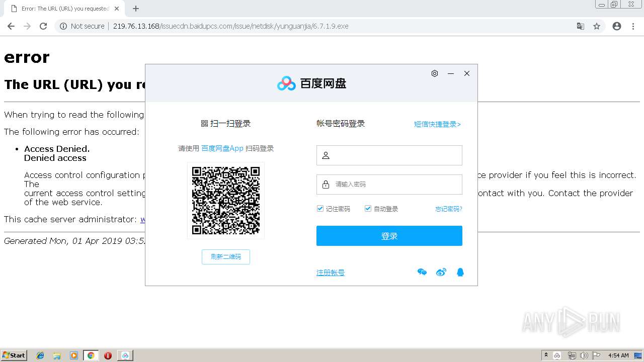
Task: Open the Opera taskbar icon
Action: coord(108,355)
